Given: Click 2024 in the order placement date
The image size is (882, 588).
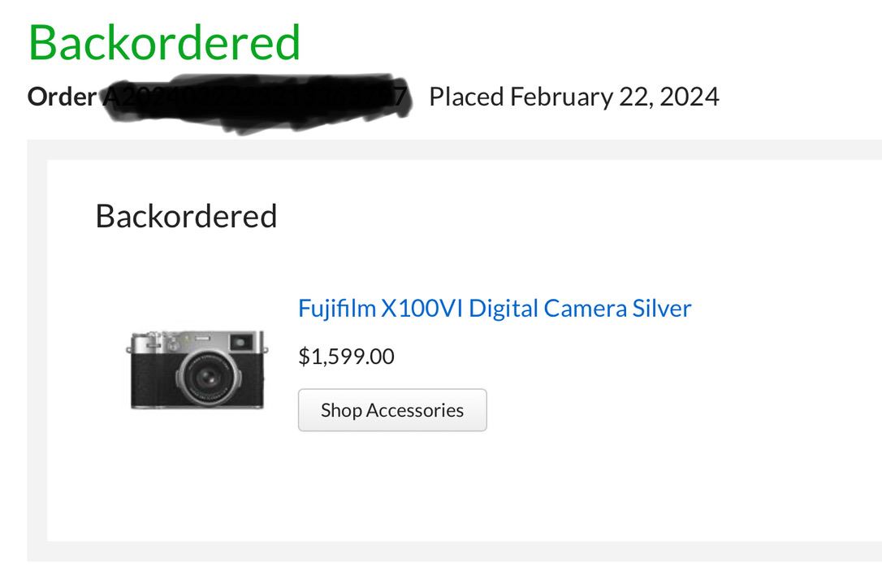Looking at the screenshot, I should 689,97.
